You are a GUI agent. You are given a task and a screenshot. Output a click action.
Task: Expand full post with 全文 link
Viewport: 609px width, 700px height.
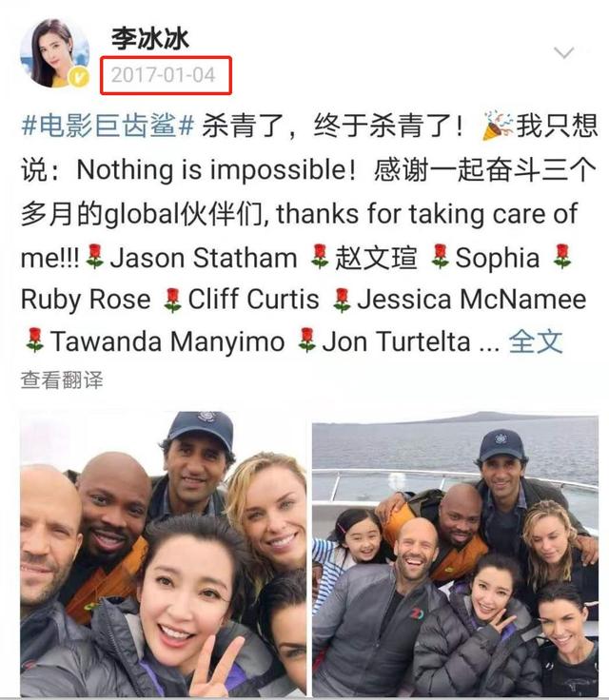point(536,342)
